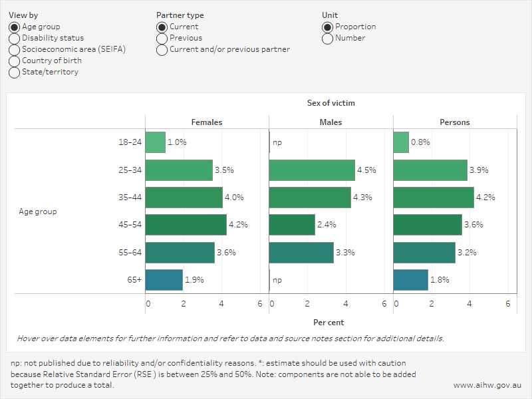This screenshot has width=532, height=399.
Task: Click the 1.0% Females 18–24 bar
Action: click(x=156, y=142)
